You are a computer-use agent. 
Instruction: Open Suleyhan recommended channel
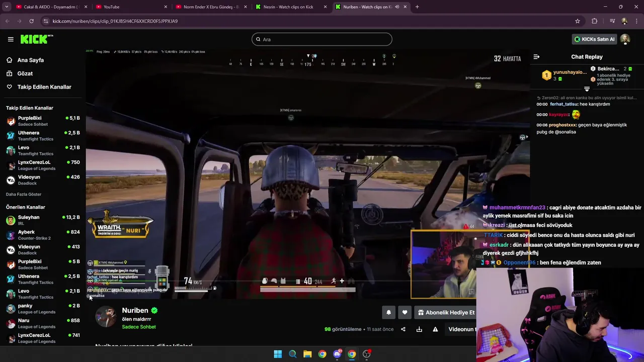point(43,220)
